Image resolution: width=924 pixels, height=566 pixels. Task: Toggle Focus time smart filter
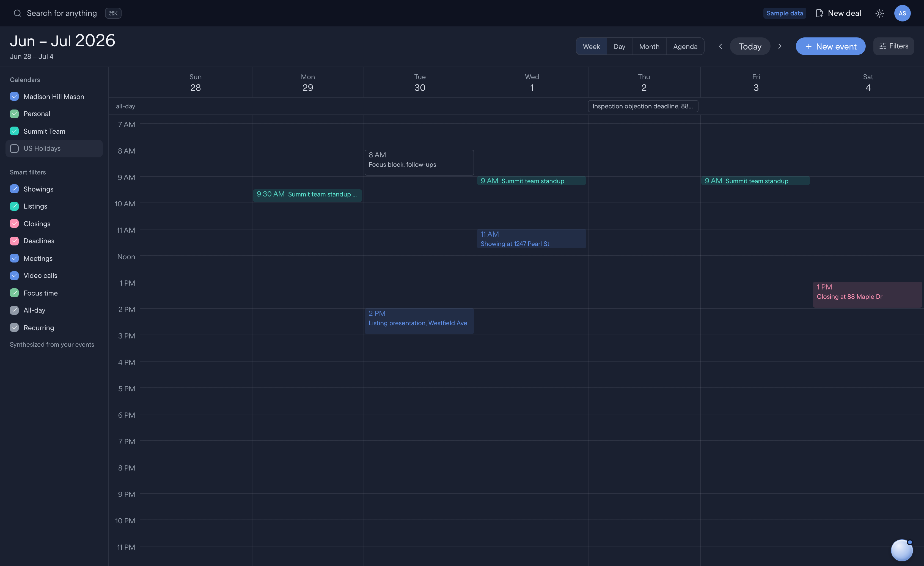(x=14, y=293)
